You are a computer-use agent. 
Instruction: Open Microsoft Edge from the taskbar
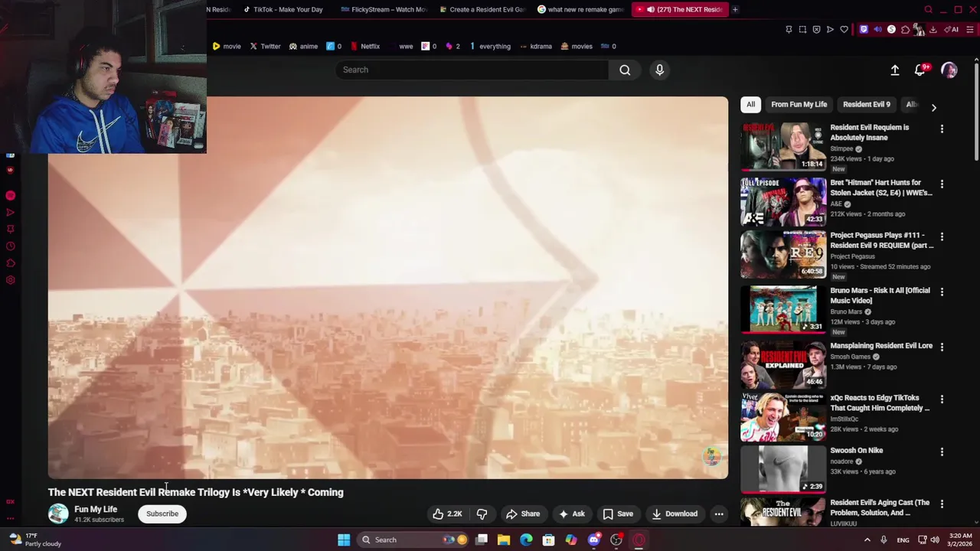click(526, 540)
